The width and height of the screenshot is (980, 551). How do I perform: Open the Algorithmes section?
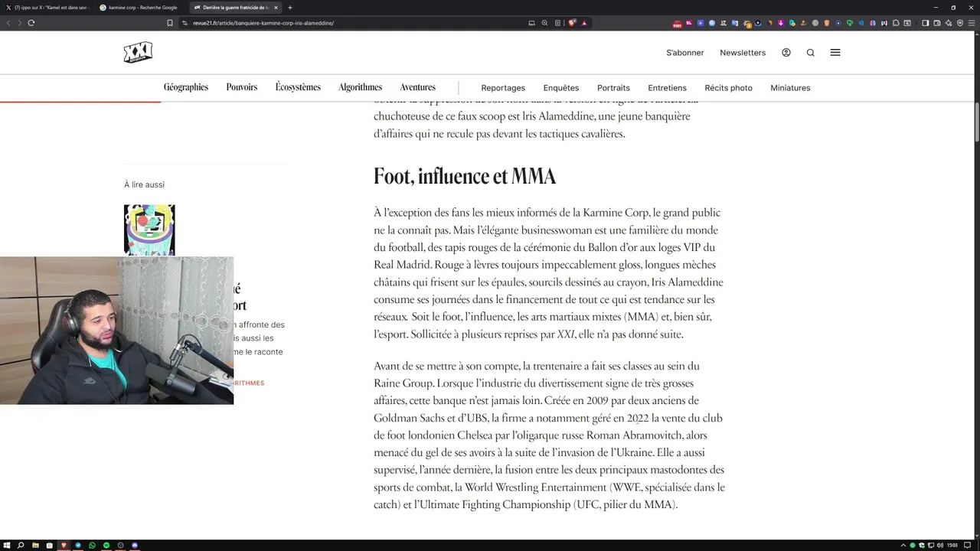[x=360, y=87]
